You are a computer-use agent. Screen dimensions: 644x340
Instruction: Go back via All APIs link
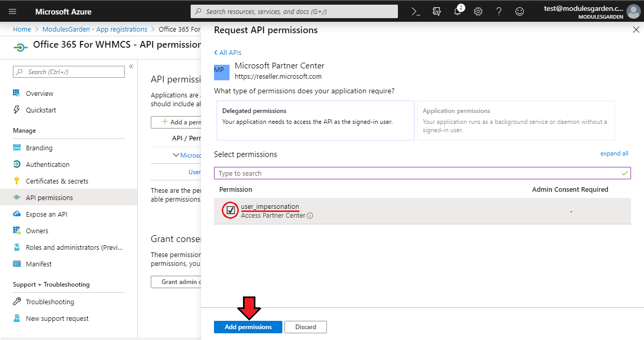pyautogui.click(x=227, y=52)
